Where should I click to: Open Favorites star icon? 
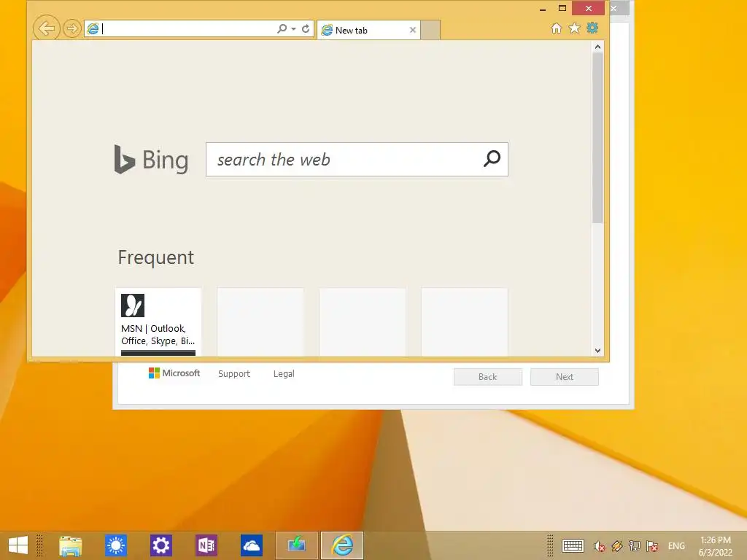coord(575,28)
